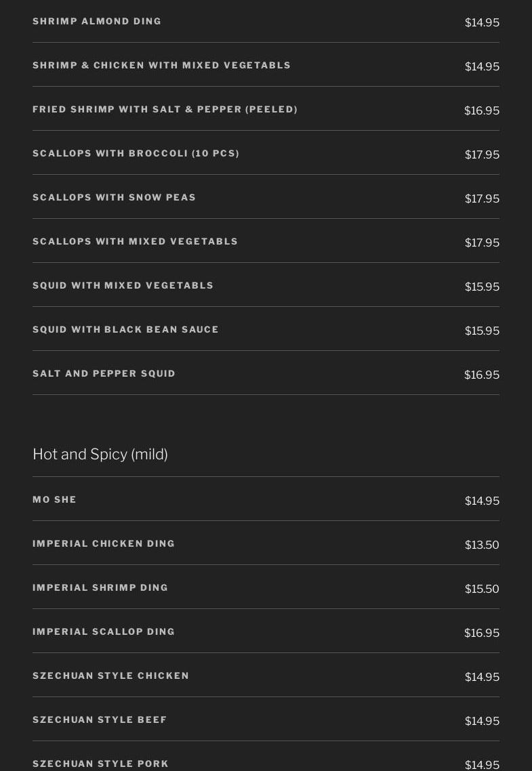Screen dimensions: 532x771
Task: Select the Mo She menu item
Action: 54,500
